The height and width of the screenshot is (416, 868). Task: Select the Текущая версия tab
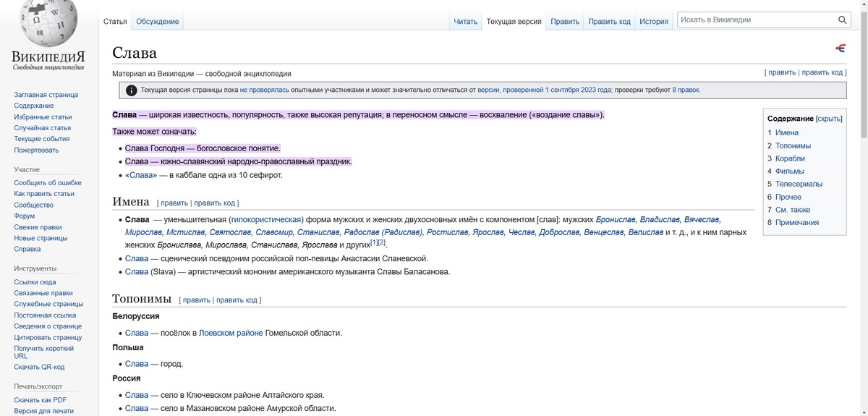(514, 22)
